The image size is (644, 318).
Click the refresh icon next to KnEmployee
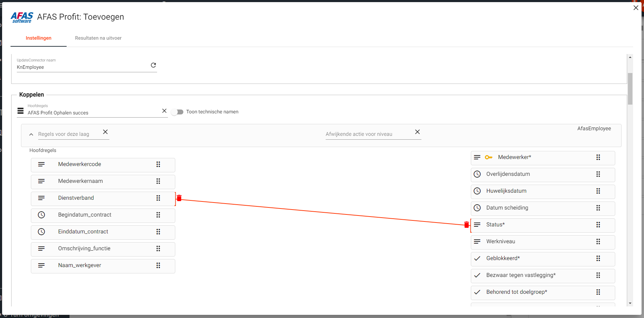click(x=153, y=65)
